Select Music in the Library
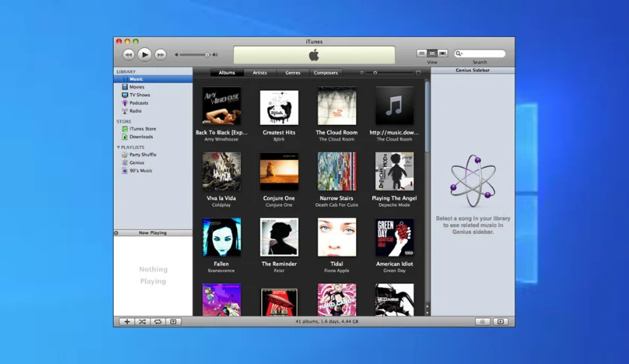 [x=153, y=79]
